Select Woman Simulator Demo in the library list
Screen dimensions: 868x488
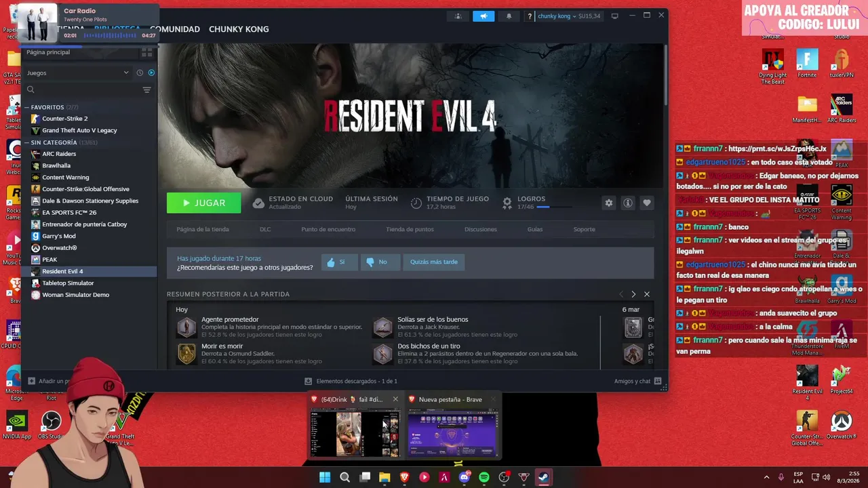pos(90,295)
